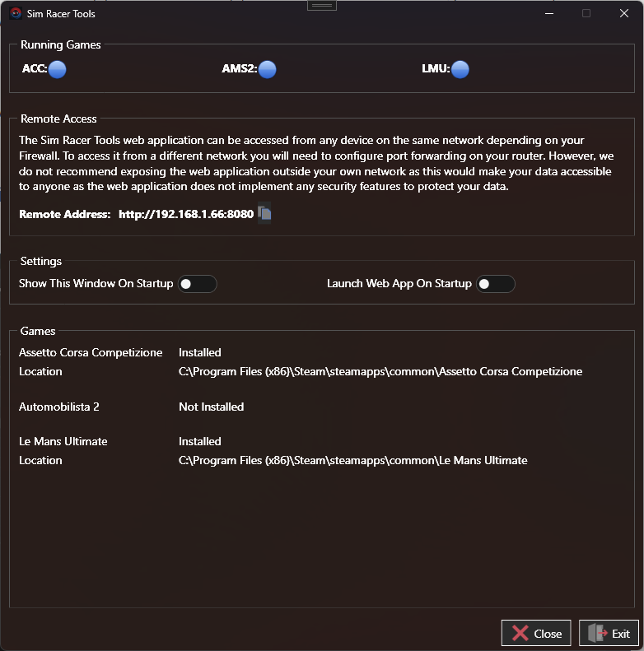Screen dimensions: 644x651
Task: Click the Sim Racer Tools app icon
Action: click(x=16, y=13)
